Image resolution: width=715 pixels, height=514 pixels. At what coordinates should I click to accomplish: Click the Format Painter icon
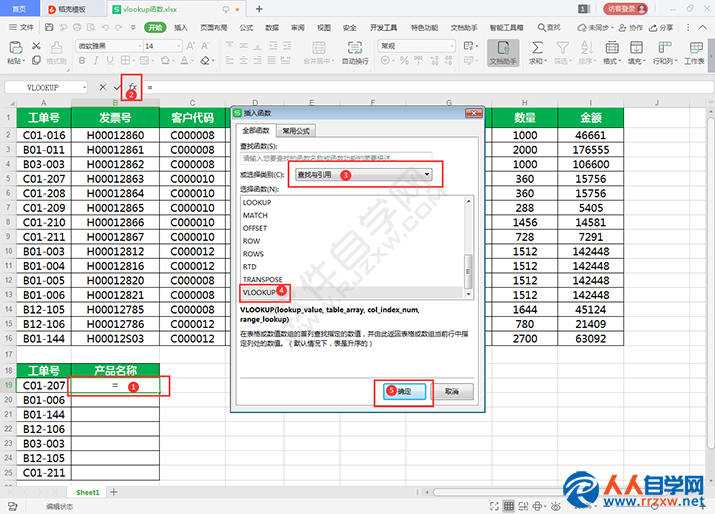click(57, 48)
